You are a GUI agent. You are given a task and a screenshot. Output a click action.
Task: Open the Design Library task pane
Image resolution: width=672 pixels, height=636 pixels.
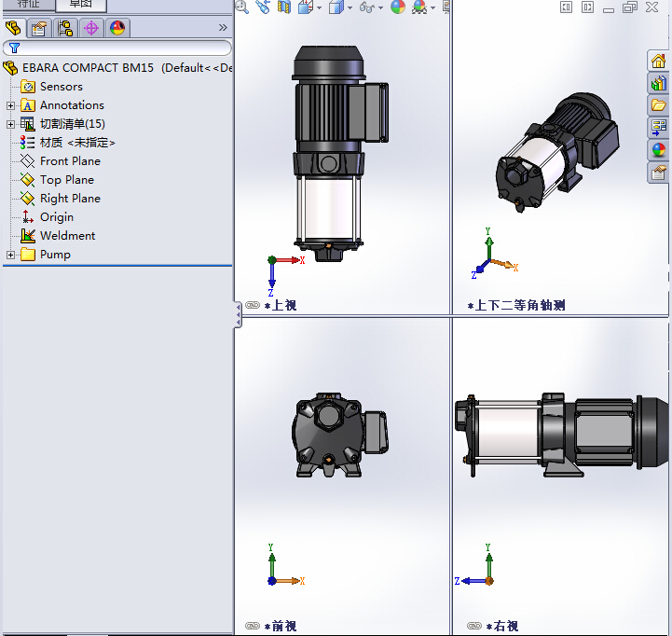coord(658,83)
